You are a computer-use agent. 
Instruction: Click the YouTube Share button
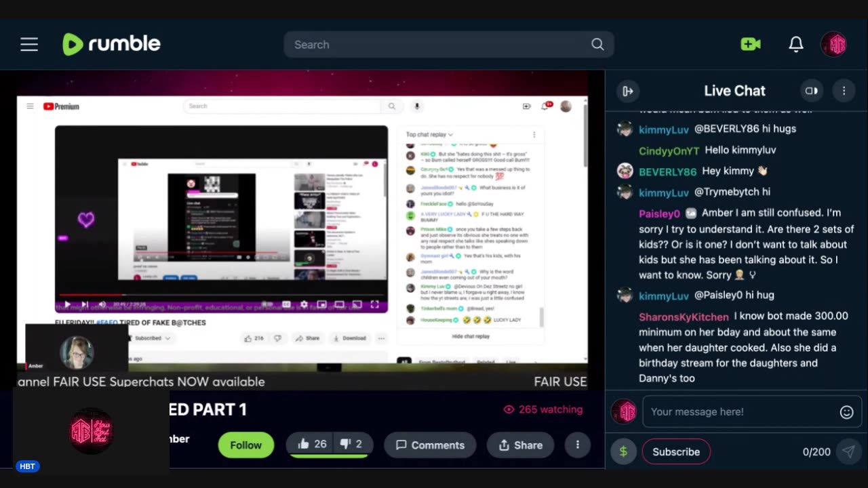[x=308, y=338]
